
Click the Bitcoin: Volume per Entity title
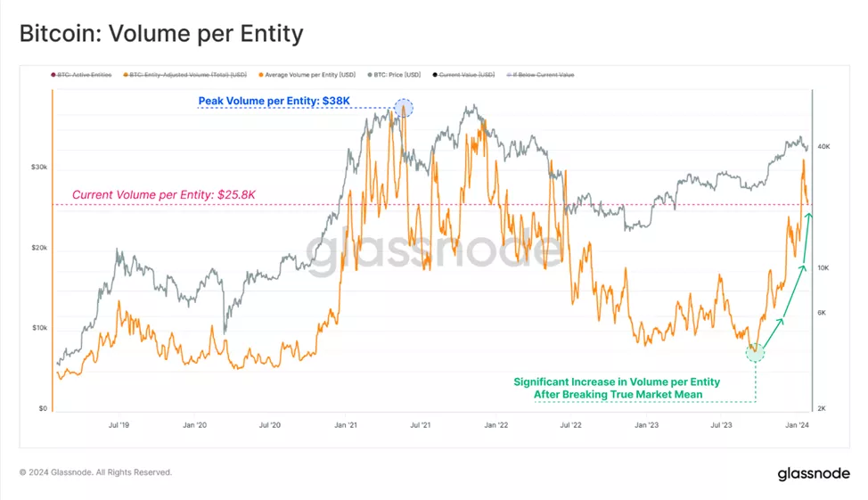[161, 35]
